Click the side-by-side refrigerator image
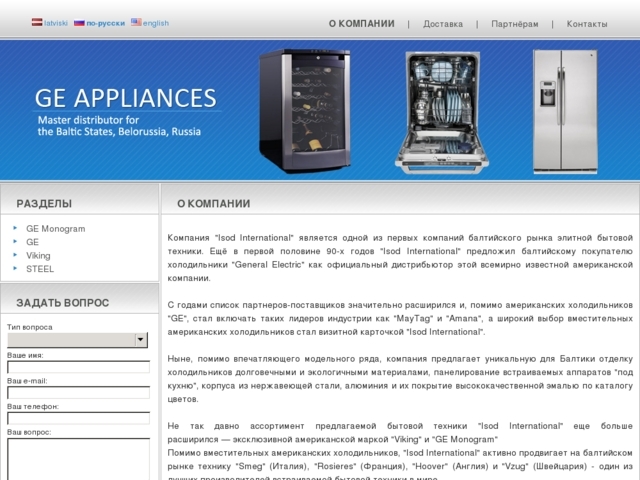The image size is (640, 480). pos(566,111)
